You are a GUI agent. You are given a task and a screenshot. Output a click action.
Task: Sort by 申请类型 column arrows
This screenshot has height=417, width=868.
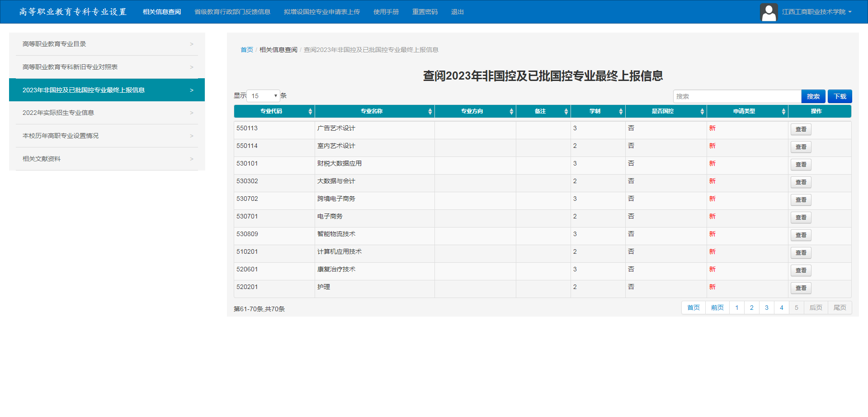[783, 111]
